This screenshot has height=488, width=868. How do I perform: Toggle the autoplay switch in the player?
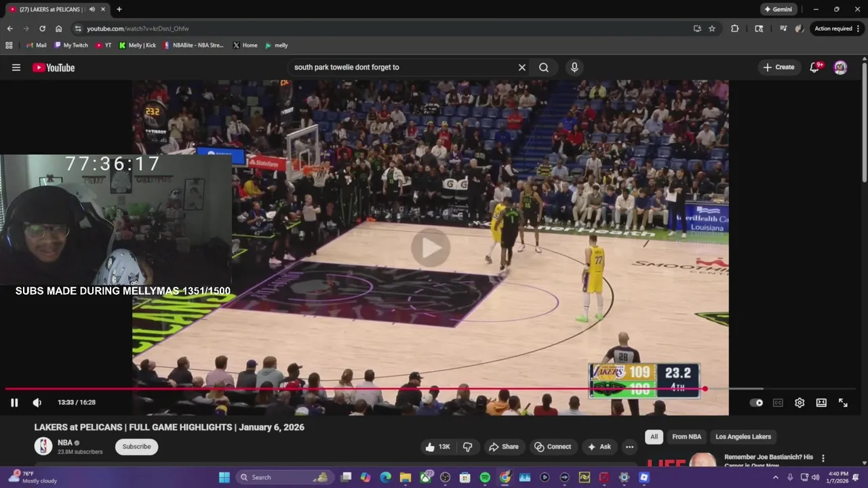(756, 403)
